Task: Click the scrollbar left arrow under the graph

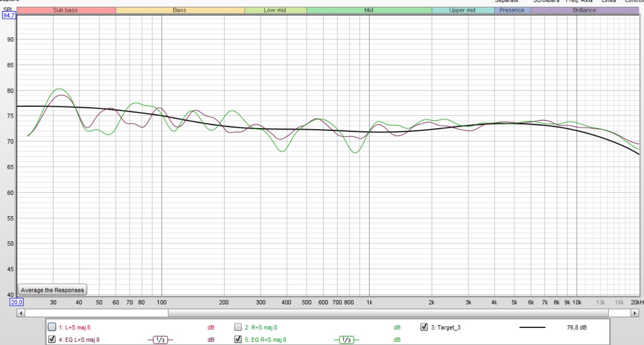Action: click(20, 313)
